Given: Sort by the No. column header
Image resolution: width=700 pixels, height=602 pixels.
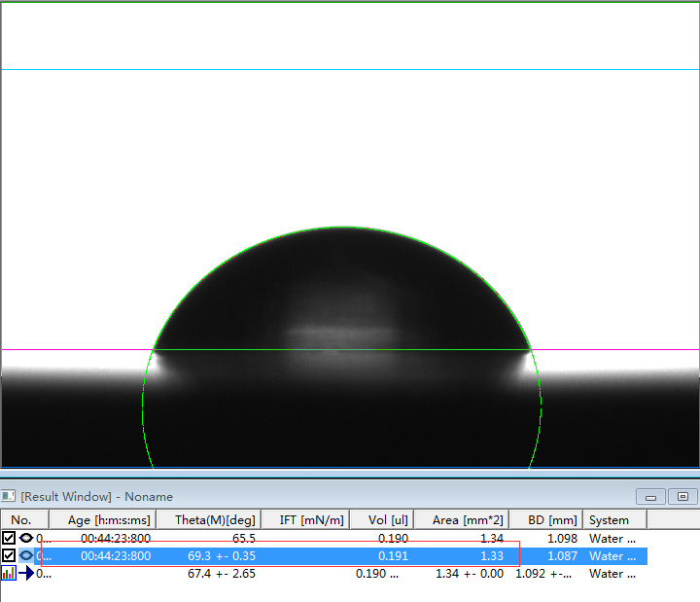Looking at the screenshot, I should click(x=20, y=520).
